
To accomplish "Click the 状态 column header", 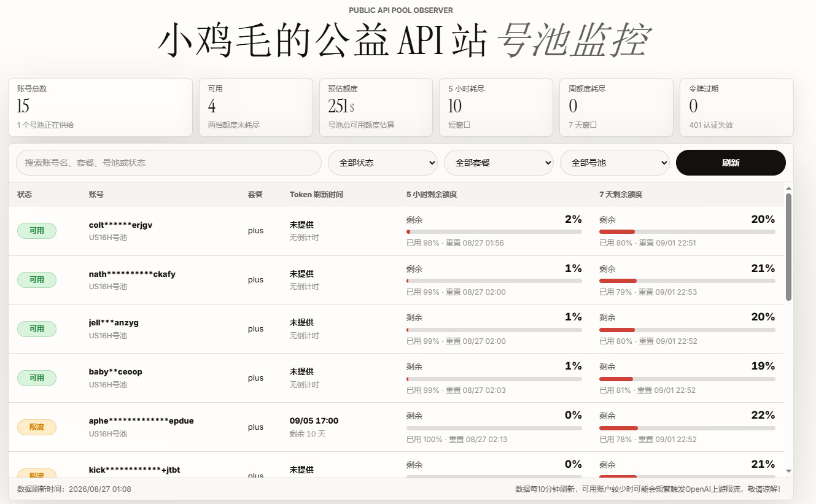I will tap(25, 195).
